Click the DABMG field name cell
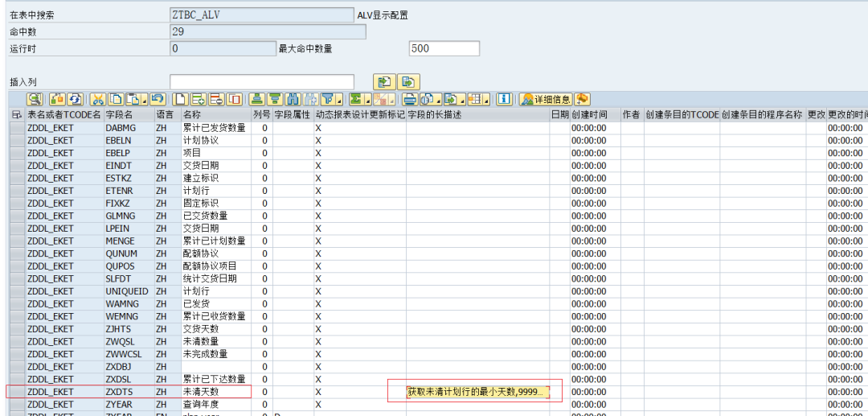This screenshot has width=868, height=416. point(129,128)
